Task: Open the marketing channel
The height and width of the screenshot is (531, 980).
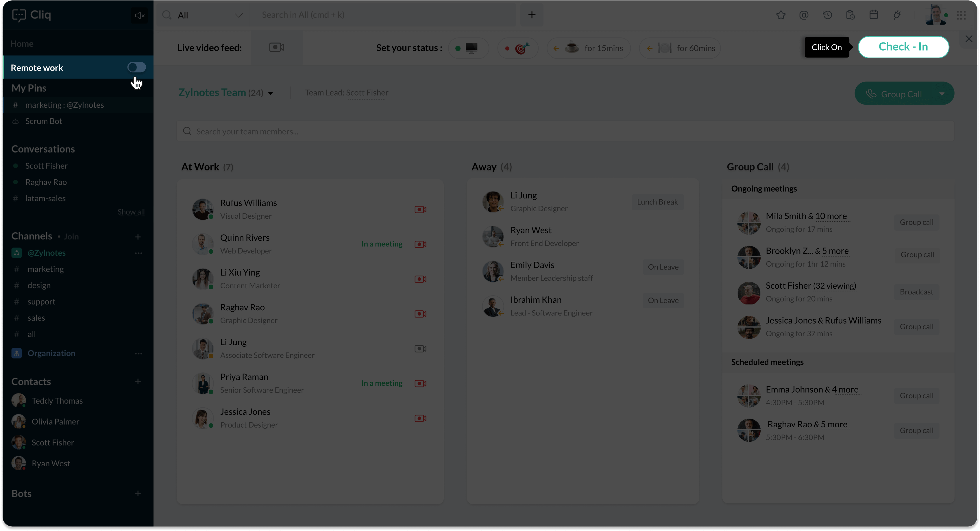Action: pyautogui.click(x=45, y=269)
